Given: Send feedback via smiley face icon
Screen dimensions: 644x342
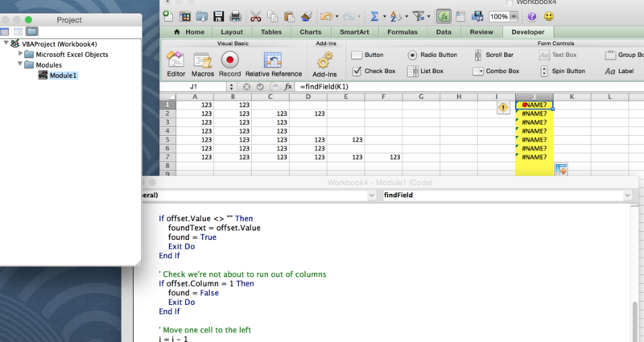Looking at the screenshot, I should click(549, 16).
